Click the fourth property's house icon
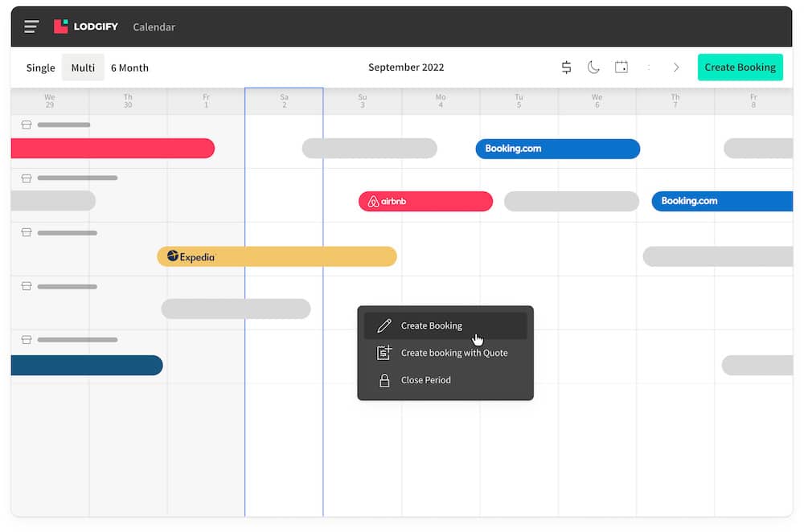Screen dimensions: 804x532 pos(27,286)
